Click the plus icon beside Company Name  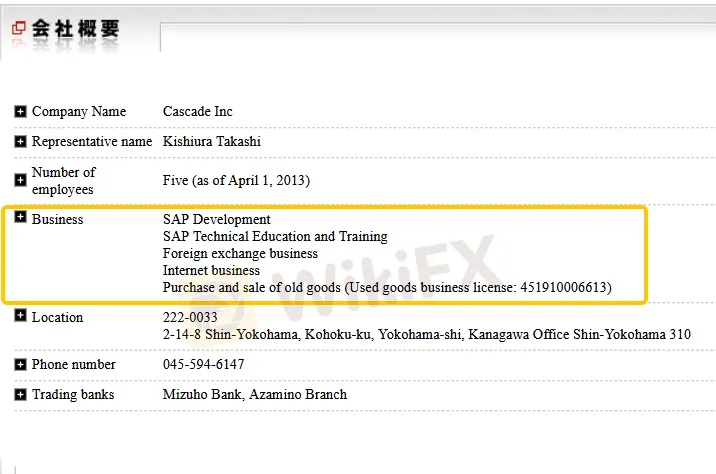point(21,112)
